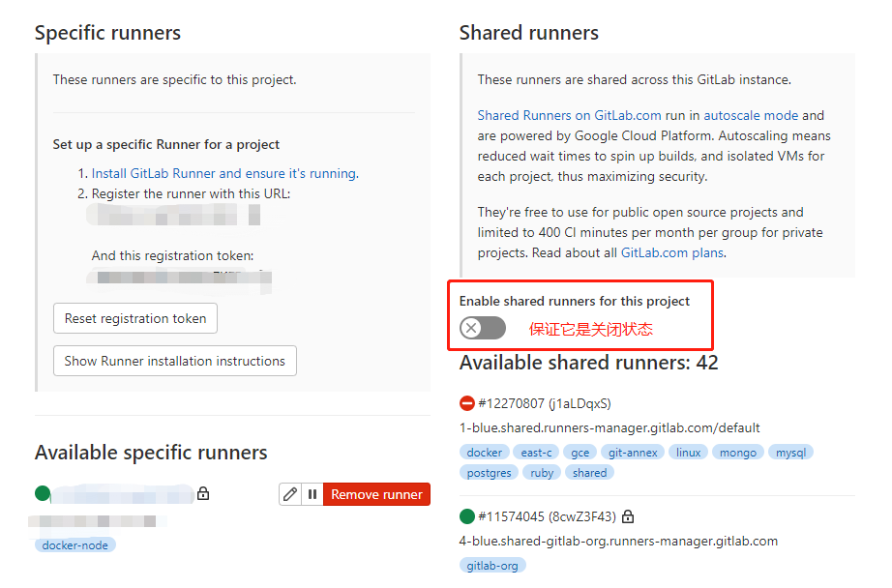Click the pencil edit icon for the specific runner
The height and width of the screenshot is (588, 892).
[x=290, y=494]
